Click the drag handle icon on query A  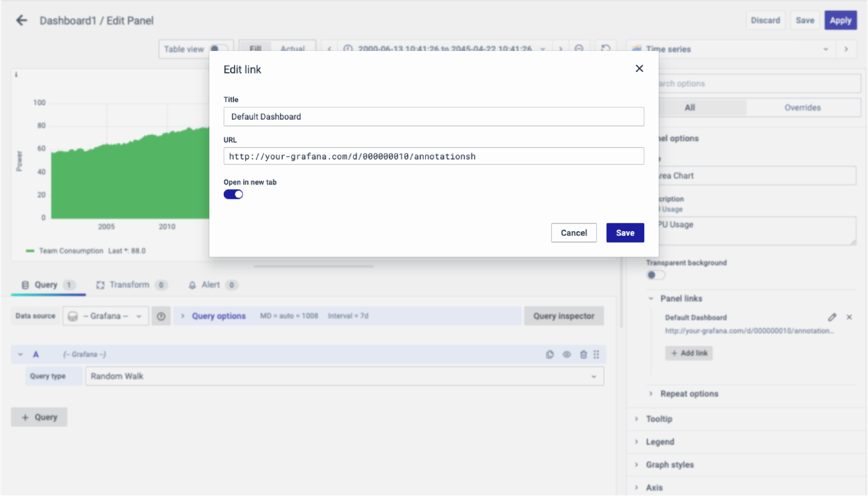coord(596,354)
